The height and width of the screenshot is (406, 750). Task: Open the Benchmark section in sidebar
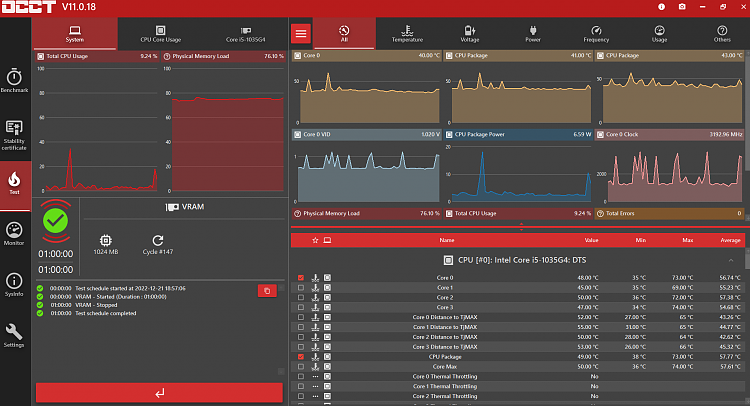(x=14, y=80)
